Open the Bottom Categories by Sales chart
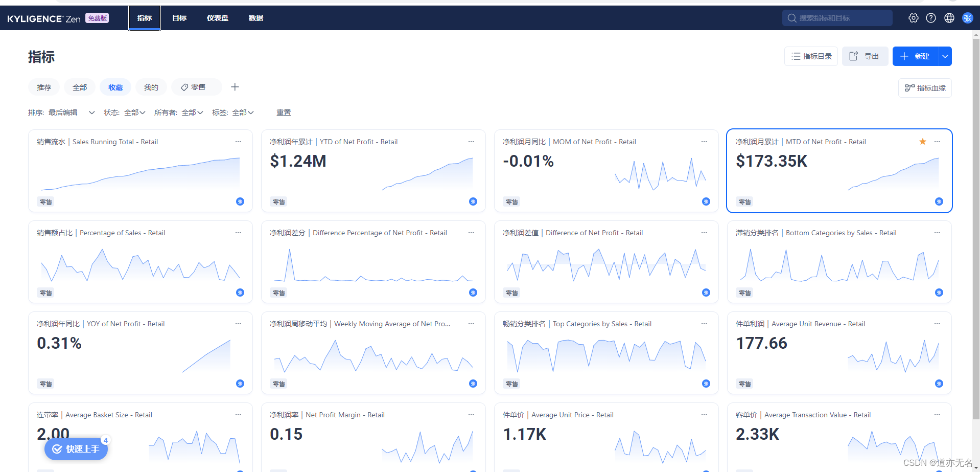Screen dimensions: 980x472 [839, 265]
